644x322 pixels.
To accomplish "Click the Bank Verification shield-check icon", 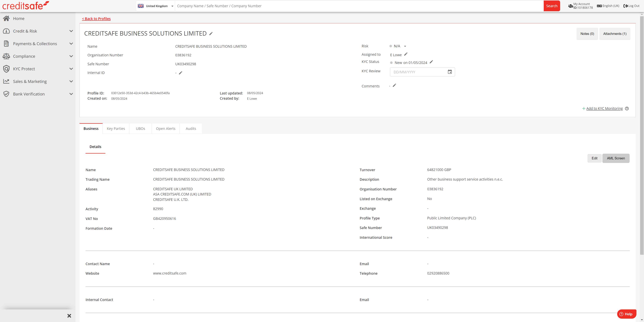I will pos(6,94).
